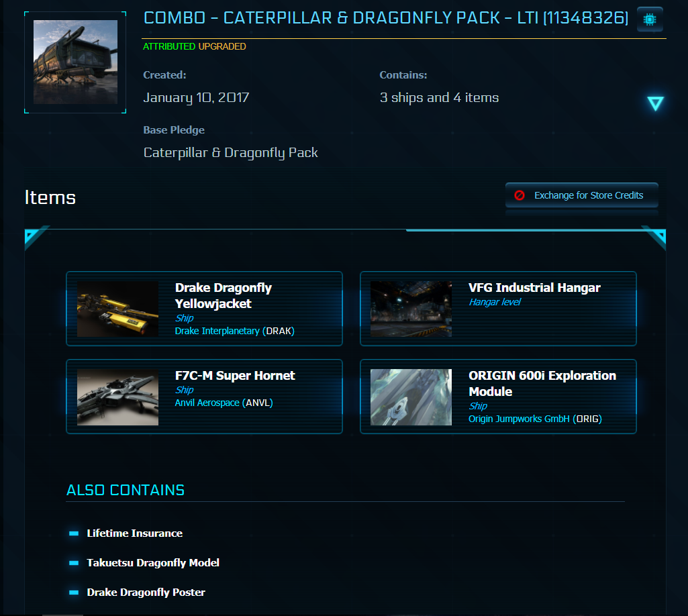Viewport: 688px width, 616px height.
Task: Open the F7C-M Super Hornet ship picture
Action: [117, 397]
